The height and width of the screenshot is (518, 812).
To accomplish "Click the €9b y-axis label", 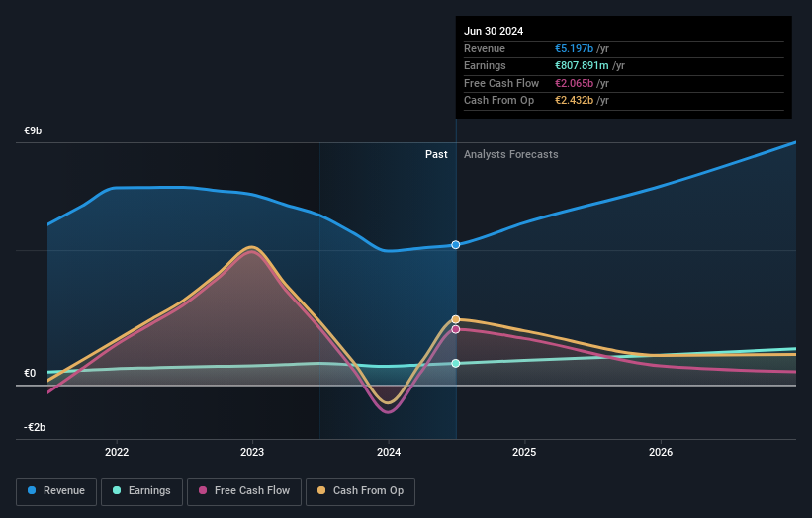I will tap(33, 130).
